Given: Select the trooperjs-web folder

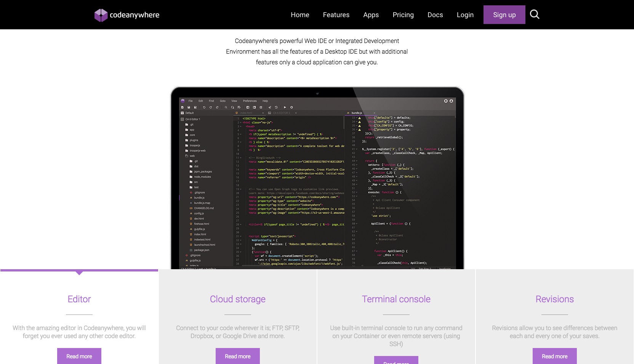Looking at the screenshot, I should 198,151.
